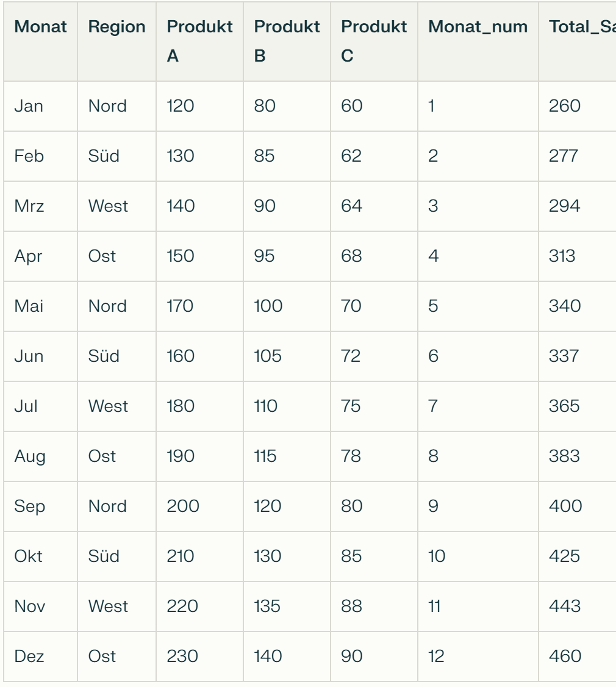
Task: Click the total 460 in the Dez row
Action: click(x=578, y=656)
